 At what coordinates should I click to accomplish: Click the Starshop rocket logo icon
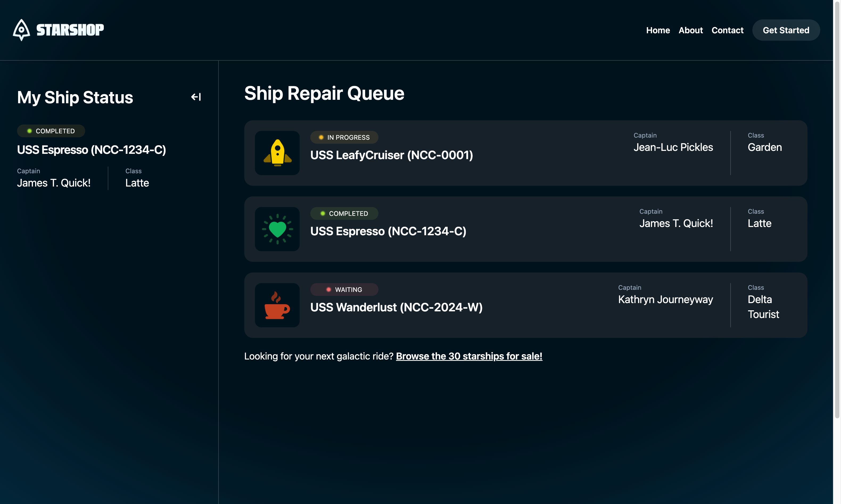[x=21, y=30]
